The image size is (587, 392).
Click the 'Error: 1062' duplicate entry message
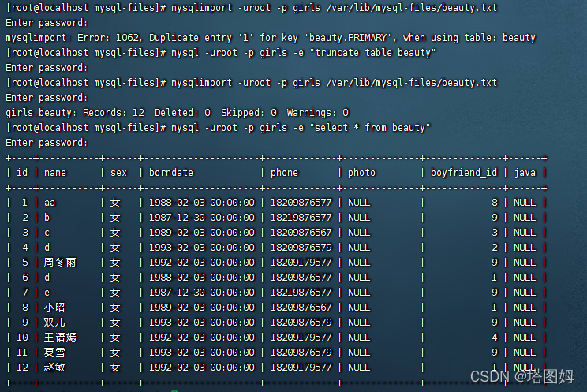pos(271,38)
